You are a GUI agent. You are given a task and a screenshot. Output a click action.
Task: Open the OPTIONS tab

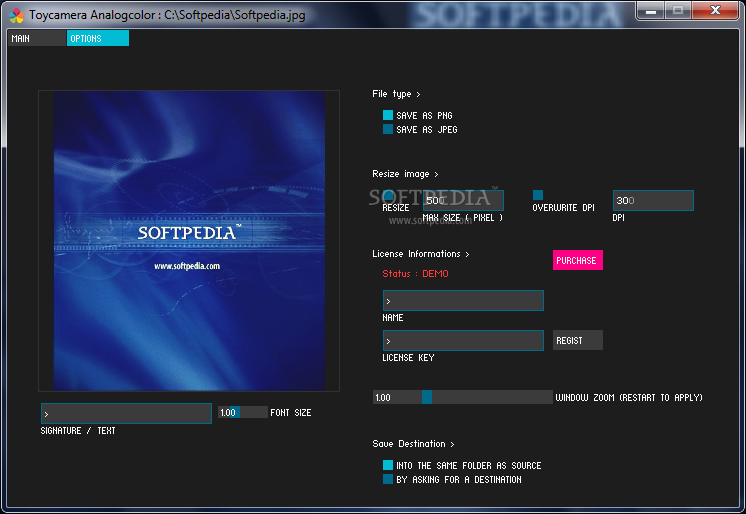(x=98, y=39)
